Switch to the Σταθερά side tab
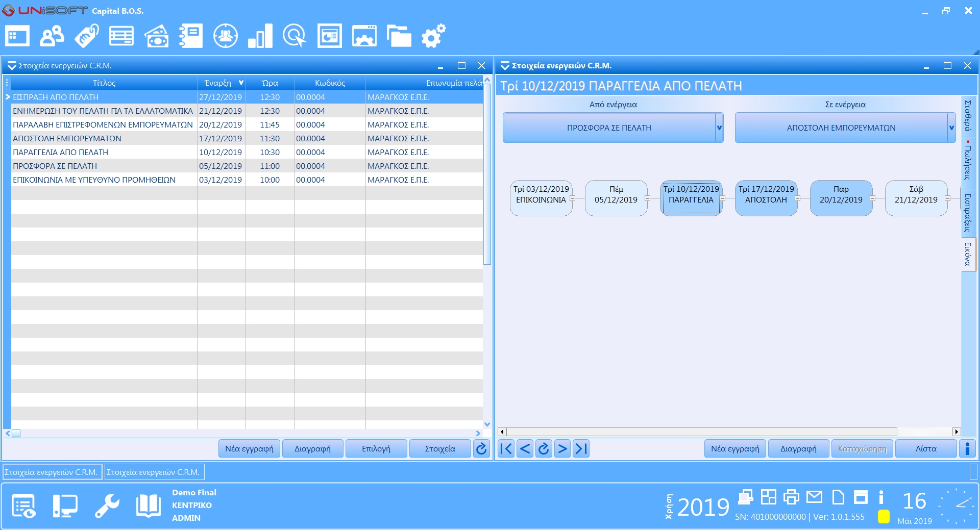Image resolution: width=980 pixels, height=530 pixels. point(968,116)
